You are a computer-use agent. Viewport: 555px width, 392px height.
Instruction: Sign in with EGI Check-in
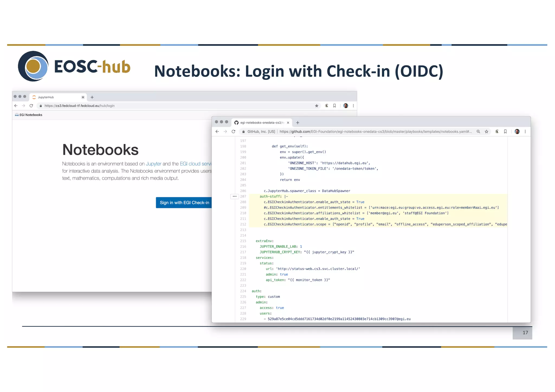coord(184,203)
